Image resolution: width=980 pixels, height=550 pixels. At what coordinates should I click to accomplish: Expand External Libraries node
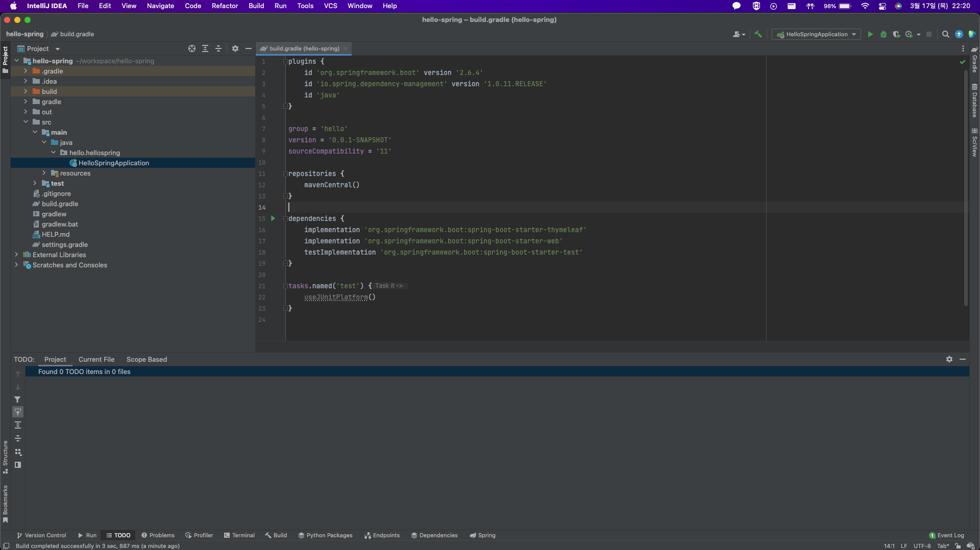click(16, 255)
